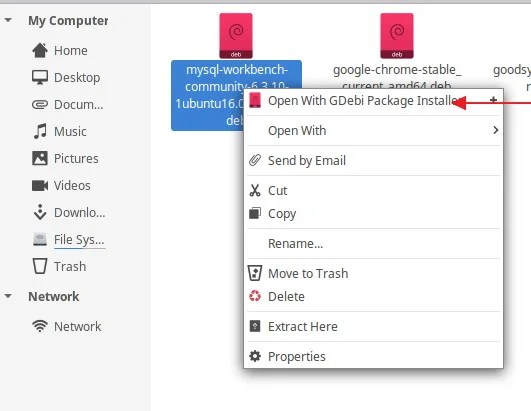The image size is (531, 411).
Task: Open the Trash bin icon in sidebar
Action: click(40, 266)
